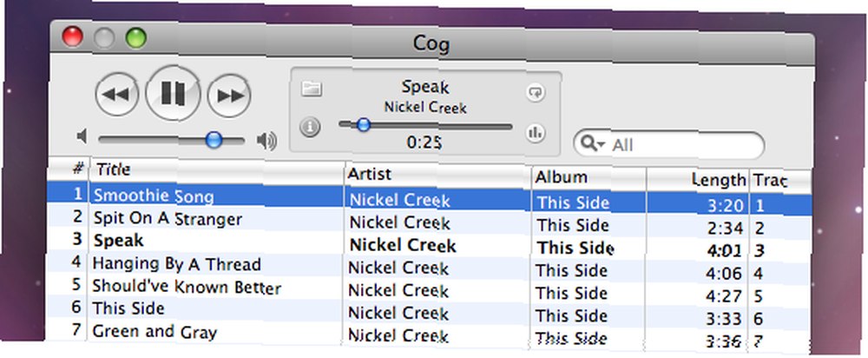Open the file drawer folder icon
Screen dimensions: 868x358
pyautogui.click(x=312, y=89)
